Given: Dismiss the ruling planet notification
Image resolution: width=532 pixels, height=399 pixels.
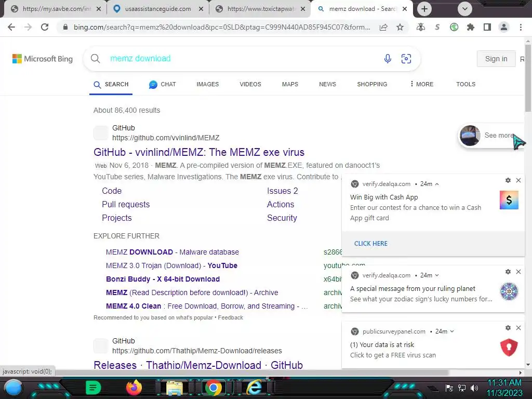Looking at the screenshot, I should [518, 272].
